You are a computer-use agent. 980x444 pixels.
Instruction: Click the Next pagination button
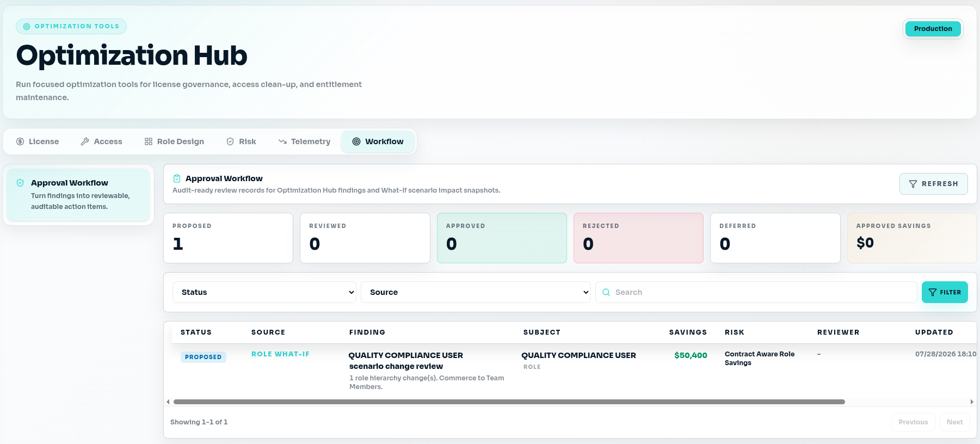pyautogui.click(x=954, y=422)
